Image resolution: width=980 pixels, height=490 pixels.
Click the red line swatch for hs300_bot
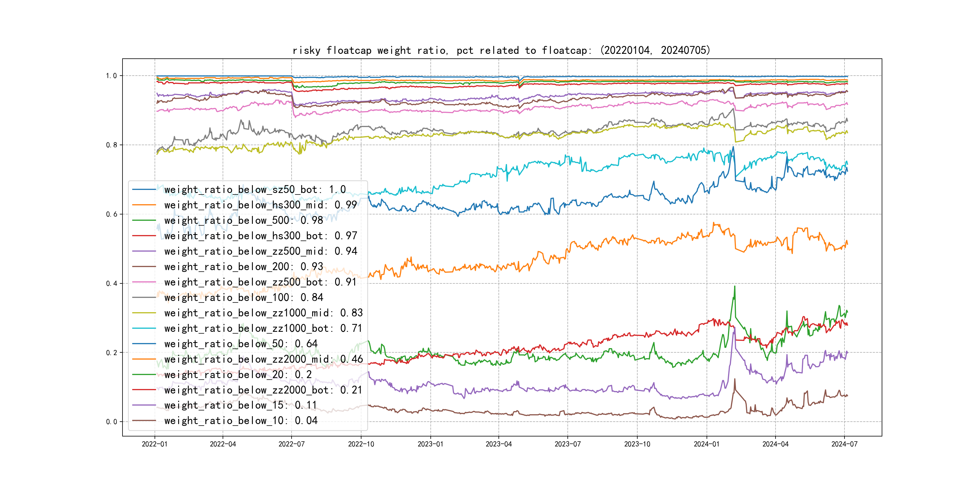(144, 236)
